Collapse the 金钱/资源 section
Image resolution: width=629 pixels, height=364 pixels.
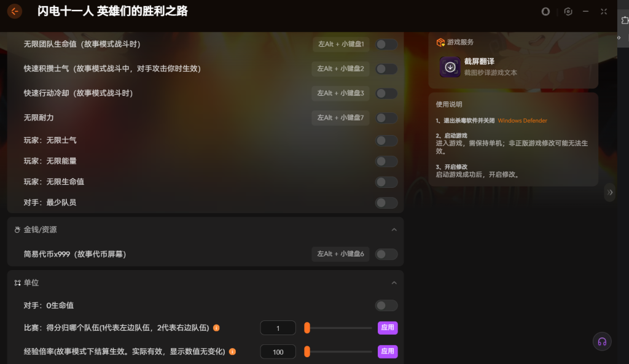click(x=394, y=230)
